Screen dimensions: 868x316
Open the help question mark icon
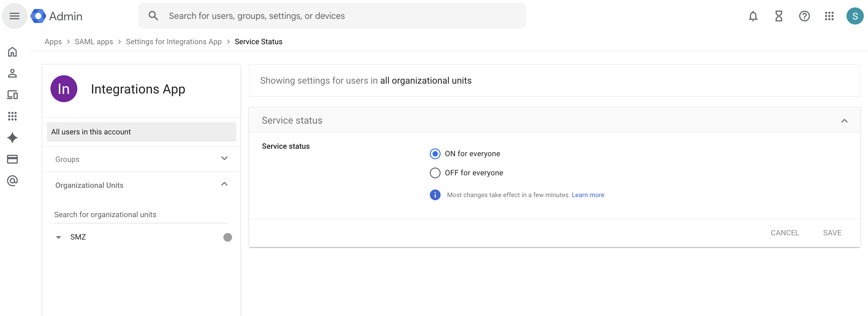pyautogui.click(x=804, y=16)
